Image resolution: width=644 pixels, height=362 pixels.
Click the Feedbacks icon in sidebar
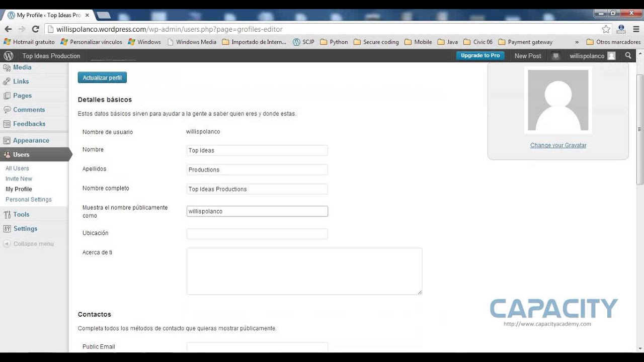tap(7, 124)
